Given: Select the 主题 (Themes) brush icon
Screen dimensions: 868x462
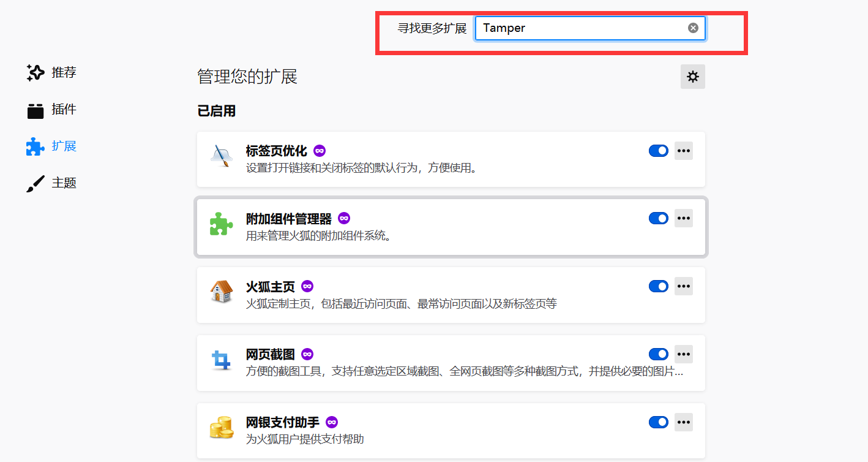Looking at the screenshot, I should tap(35, 183).
